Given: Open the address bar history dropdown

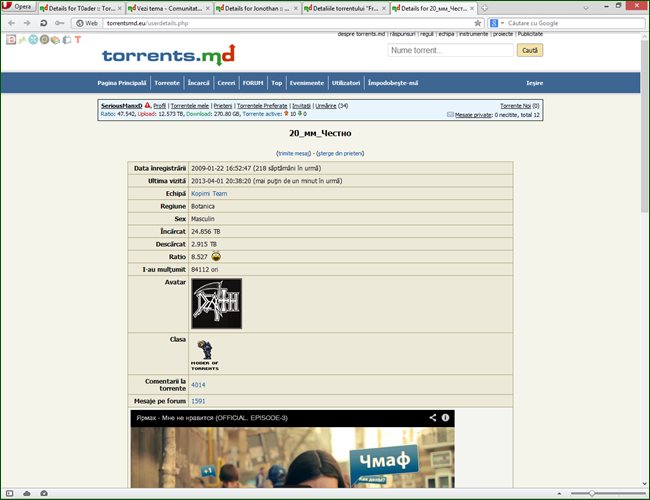Looking at the screenshot, I should [466, 22].
